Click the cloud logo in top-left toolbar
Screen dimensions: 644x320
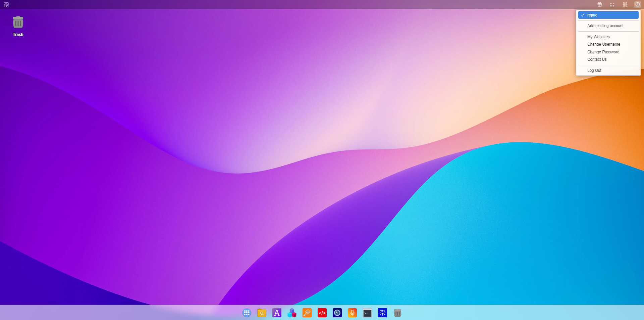(x=6, y=4)
